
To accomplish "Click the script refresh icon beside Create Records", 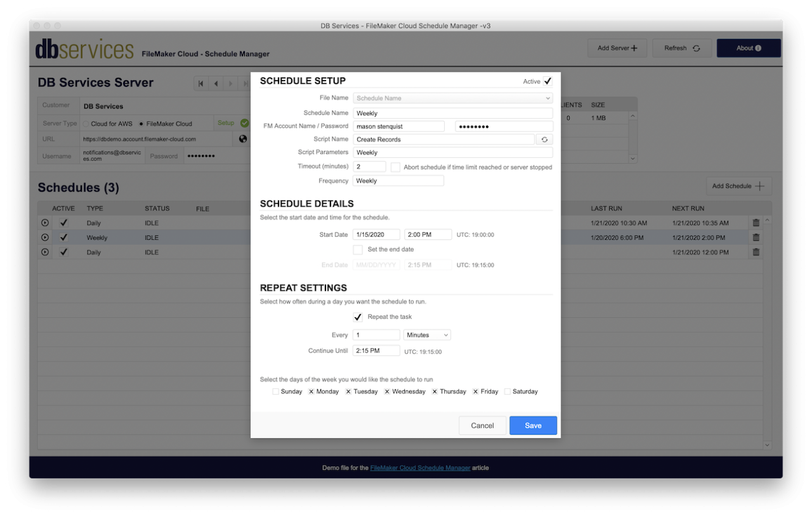I will (544, 140).
